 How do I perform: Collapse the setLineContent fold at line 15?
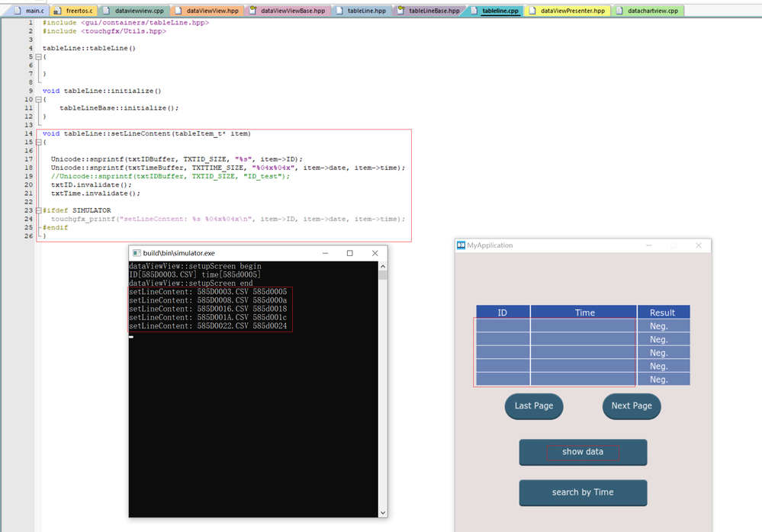coord(38,142)
